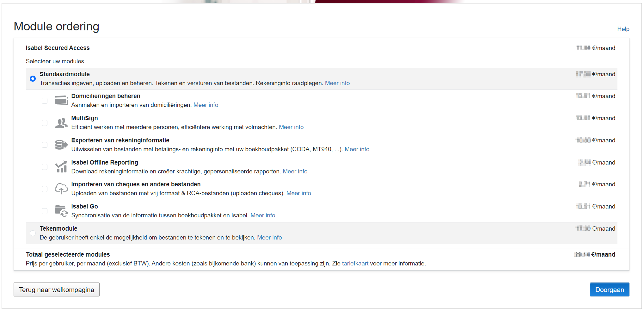Screen dimensions: 644x311
Task: Click the Isabel Secured Access €/maand price
Action: tap(596, 48)
